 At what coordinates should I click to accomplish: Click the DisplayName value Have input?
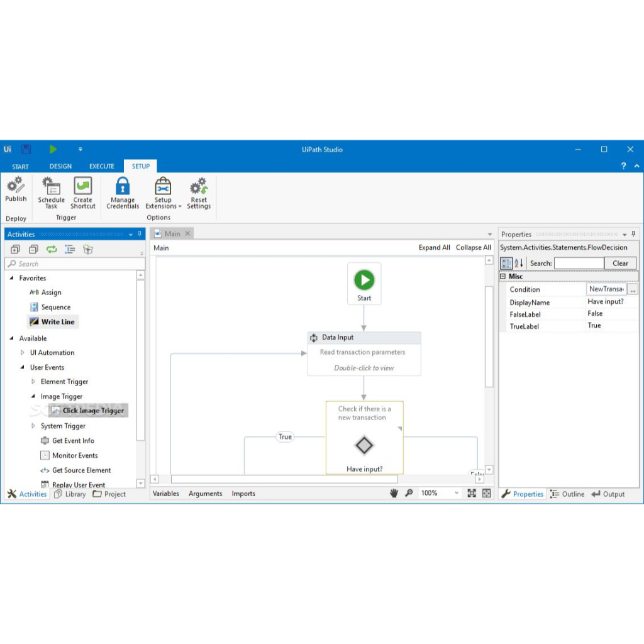tap(606, 302)
